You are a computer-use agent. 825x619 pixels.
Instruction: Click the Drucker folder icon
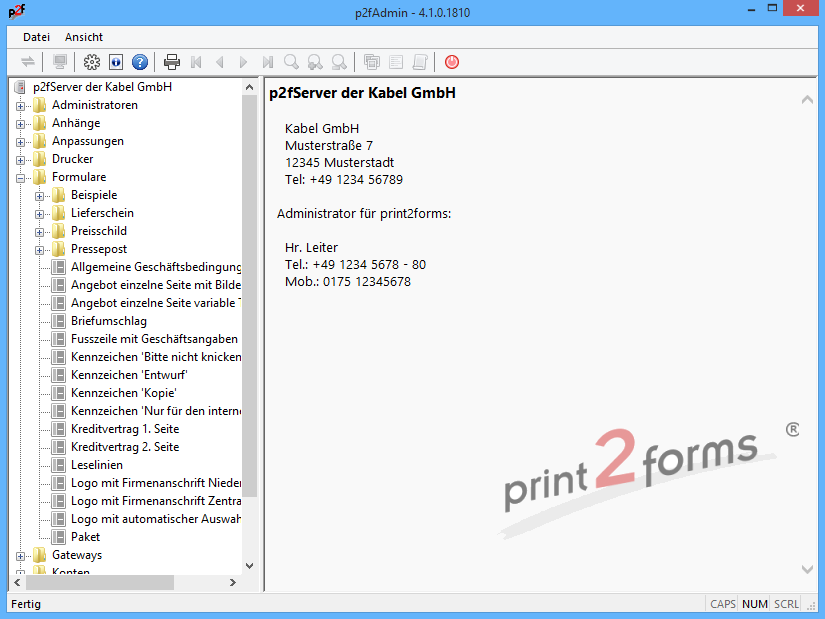[x=40, y=159]
